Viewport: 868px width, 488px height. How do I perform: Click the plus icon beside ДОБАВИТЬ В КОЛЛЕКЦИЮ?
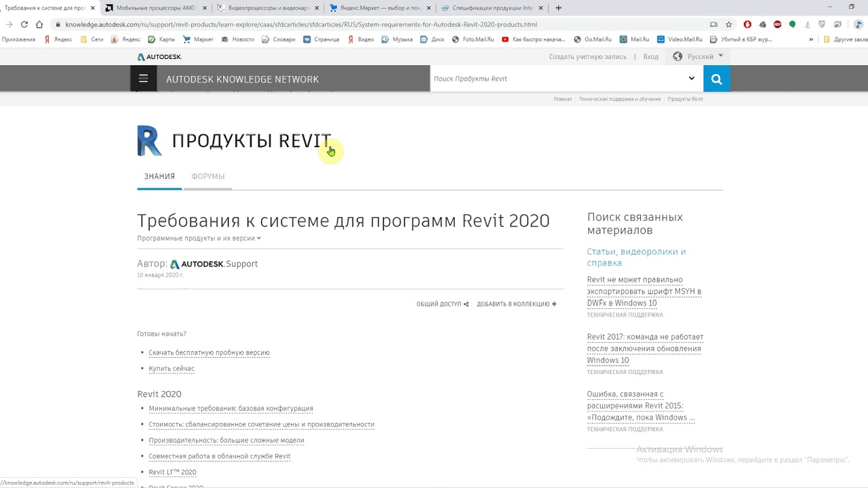coord(554,304)
